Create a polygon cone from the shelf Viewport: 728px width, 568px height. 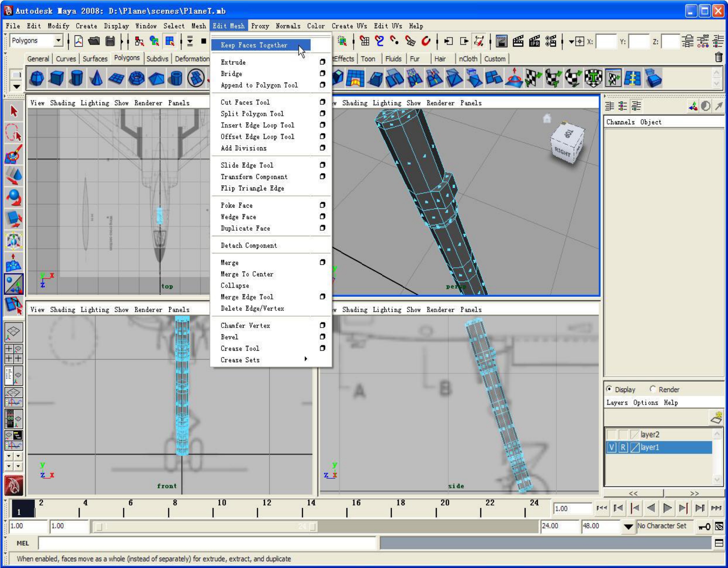click(x=96, y=78)
